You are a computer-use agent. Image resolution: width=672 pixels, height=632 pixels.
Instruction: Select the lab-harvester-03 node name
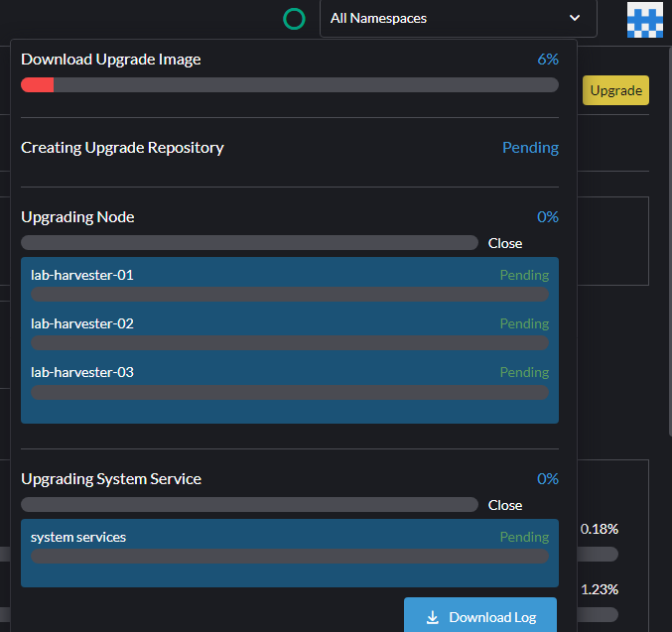81,372
